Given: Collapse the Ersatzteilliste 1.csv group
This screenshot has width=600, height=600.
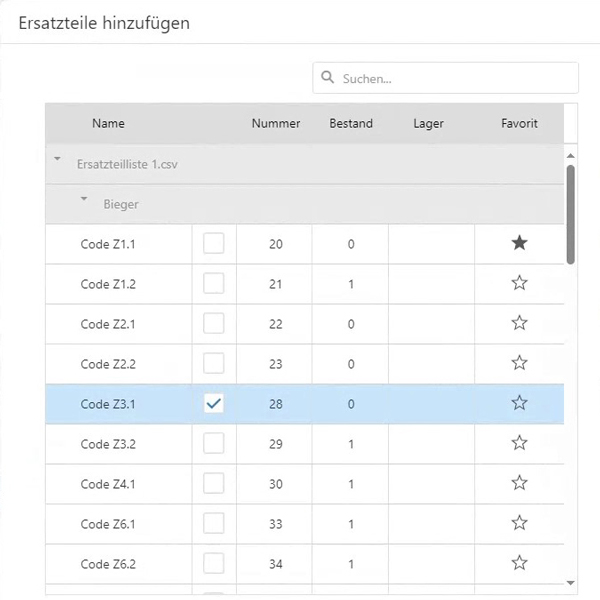Looking at the screenshot, I should click(58, 159).
